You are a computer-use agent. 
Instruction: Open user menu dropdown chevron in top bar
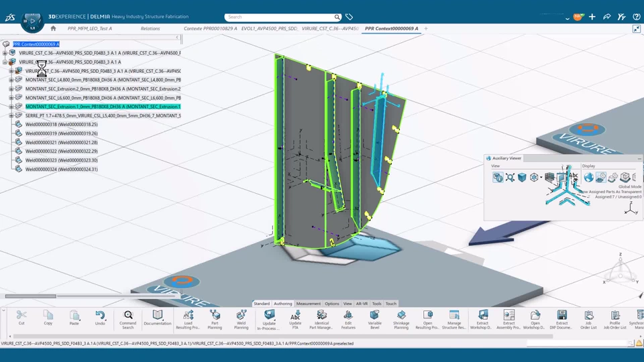pos(568,18)
